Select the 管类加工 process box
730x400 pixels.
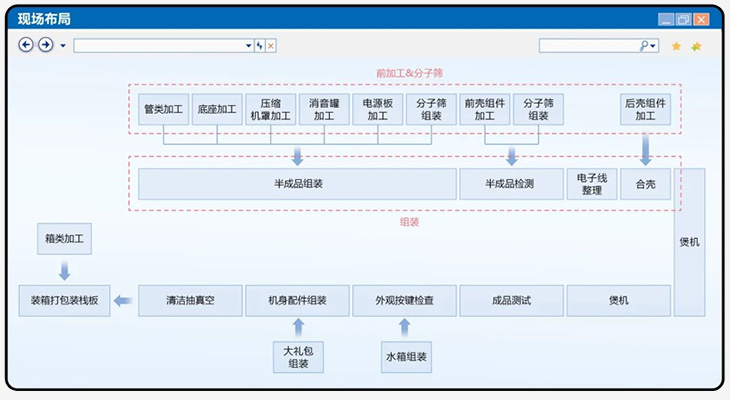point(163,109)
